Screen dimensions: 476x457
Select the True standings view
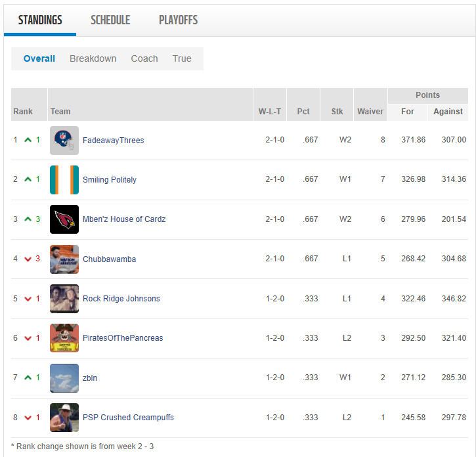click(182, 58)
